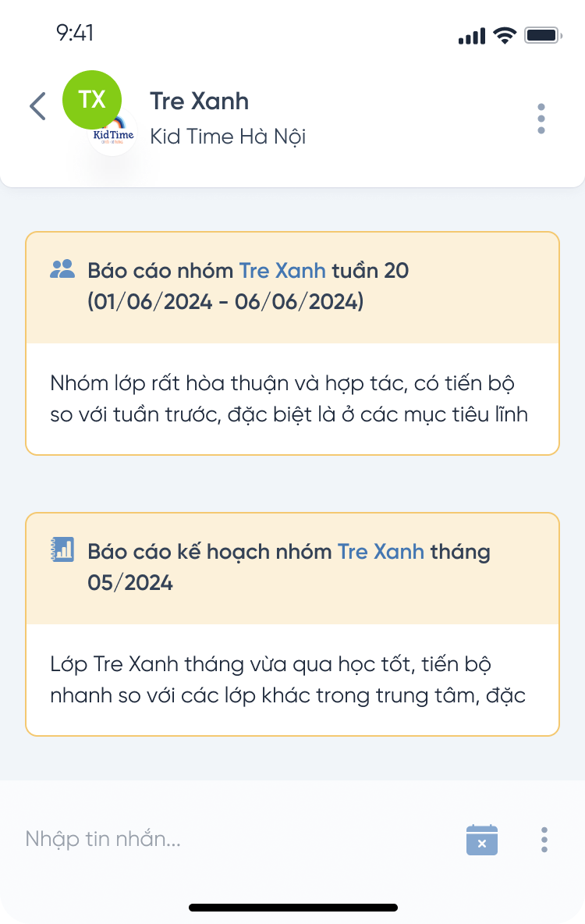
Task: Open the message bar three-dot menu
Action: [x=544, y=840]
